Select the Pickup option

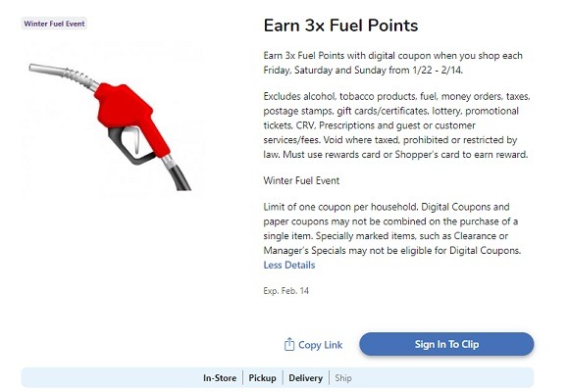[x=262, y=378]
